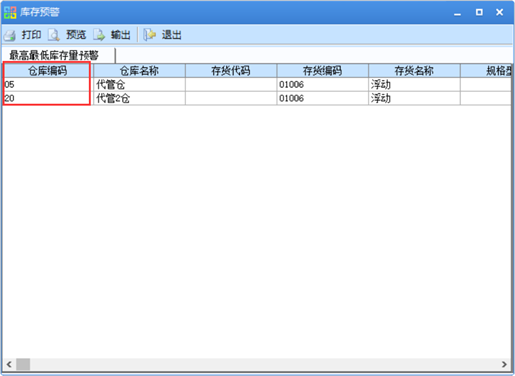This screenshot has width=515, height=376.
Task: Click the 退出 text label
Action: pyautogui.click(x=172, y=35)
